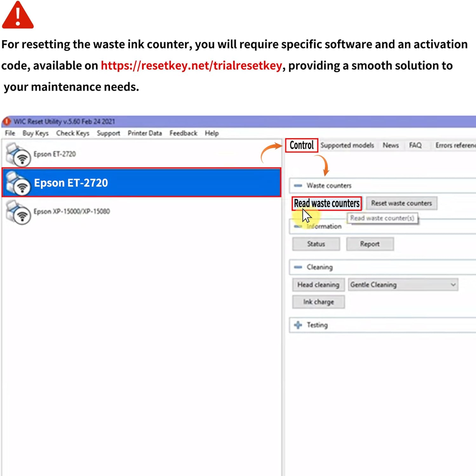Open the Buy Keys menu
476x476 pixels.
coord(36,133)
